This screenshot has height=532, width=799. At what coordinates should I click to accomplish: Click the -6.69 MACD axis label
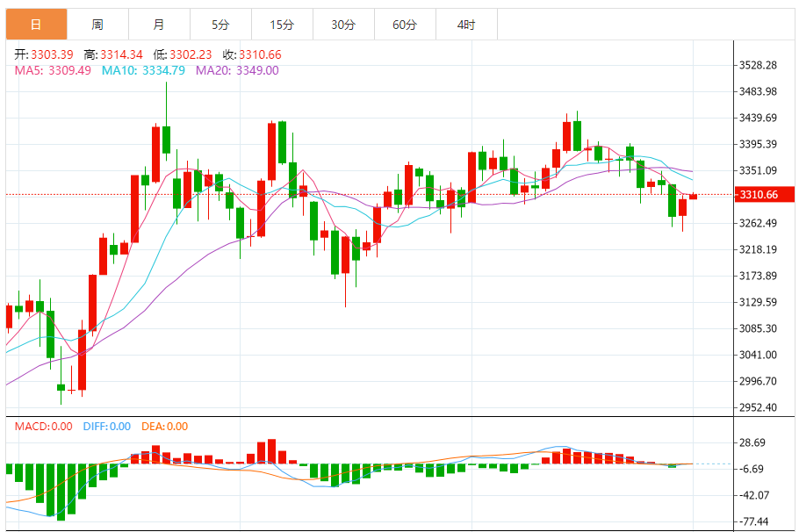pyautogui.click(x=752, y=469)
